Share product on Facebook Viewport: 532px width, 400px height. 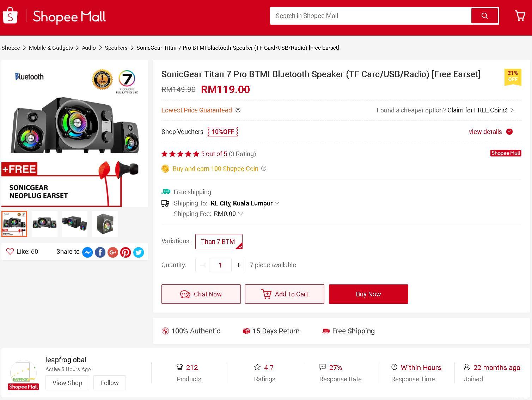coord(100,252)
